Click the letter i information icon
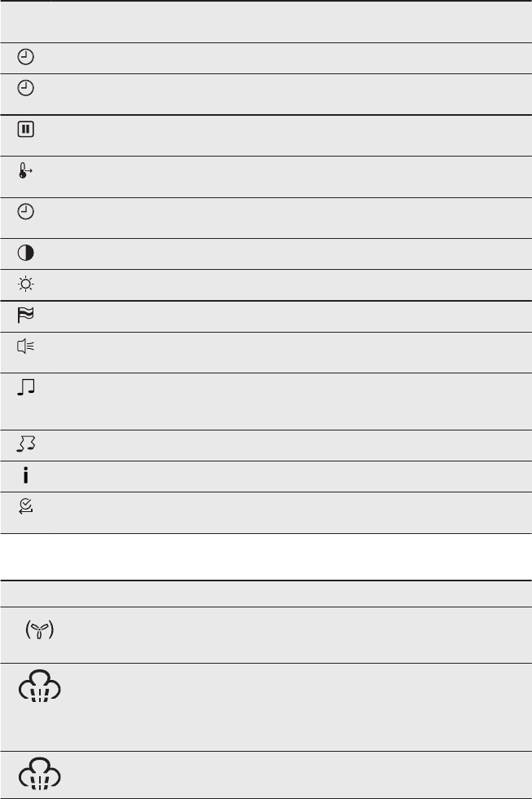Image resolution: width=532 pixels, height=799 pixels. point(24,476)
